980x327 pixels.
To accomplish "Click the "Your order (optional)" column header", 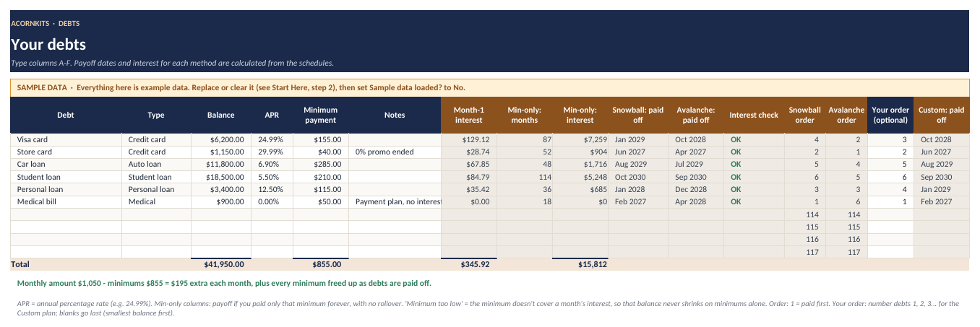I will [x=890, y=115].
